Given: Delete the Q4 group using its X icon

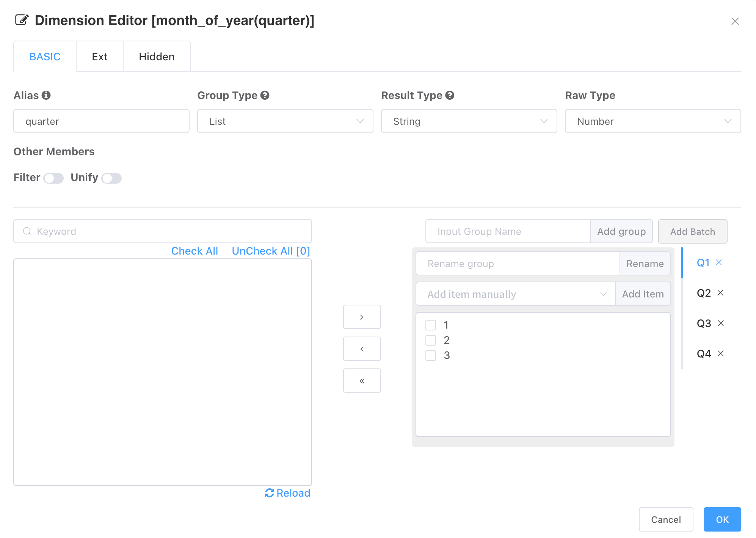Looking at the screenshot, I should pyautogui.click(x=721, y=354).
